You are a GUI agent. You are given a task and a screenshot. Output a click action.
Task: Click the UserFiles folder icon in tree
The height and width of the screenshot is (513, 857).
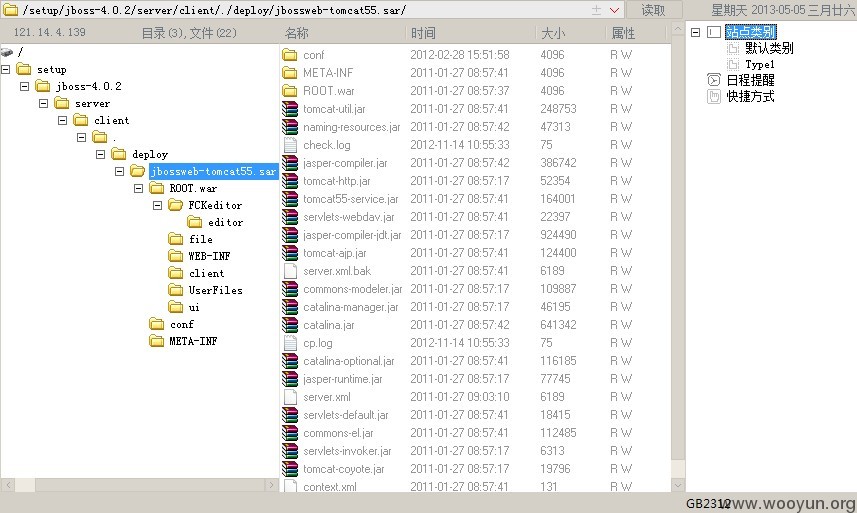pos(175,290)
